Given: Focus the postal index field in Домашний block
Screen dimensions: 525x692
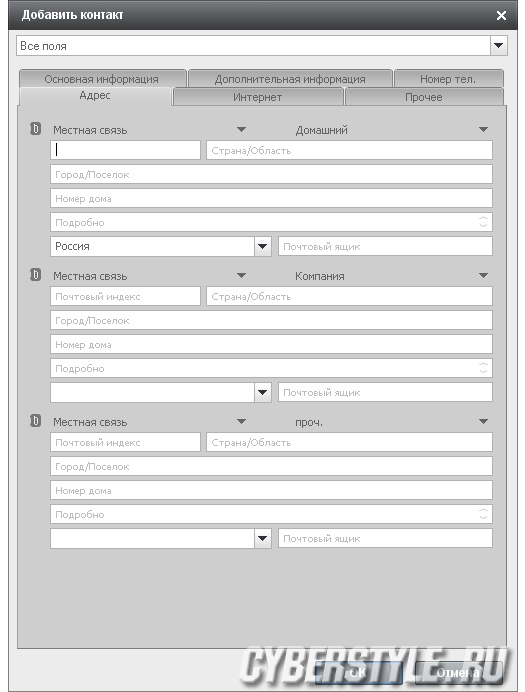Looking at the screenshot, I should click(x=125, y=150).
